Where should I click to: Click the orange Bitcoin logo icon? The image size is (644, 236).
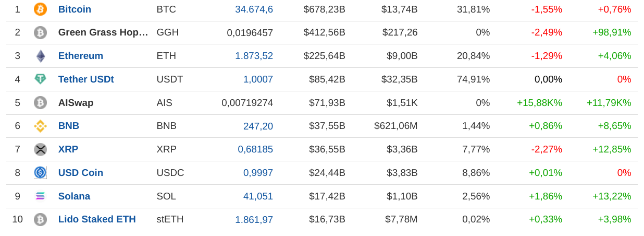(40, 9)
